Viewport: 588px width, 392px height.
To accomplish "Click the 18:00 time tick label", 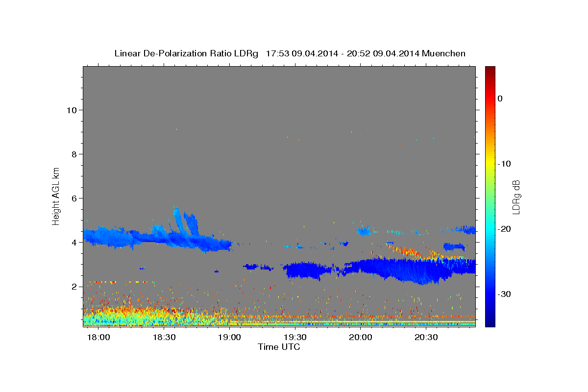I will point(98,338).
